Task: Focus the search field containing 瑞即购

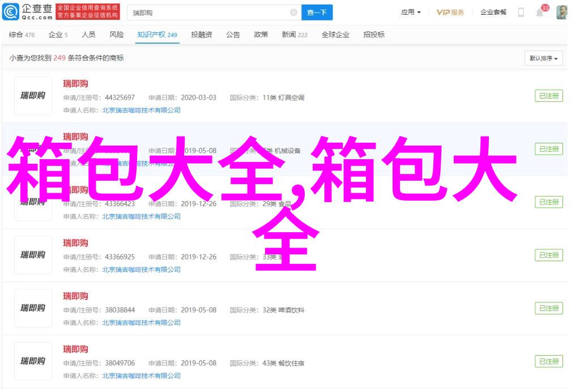Action: tap(214, 13)
